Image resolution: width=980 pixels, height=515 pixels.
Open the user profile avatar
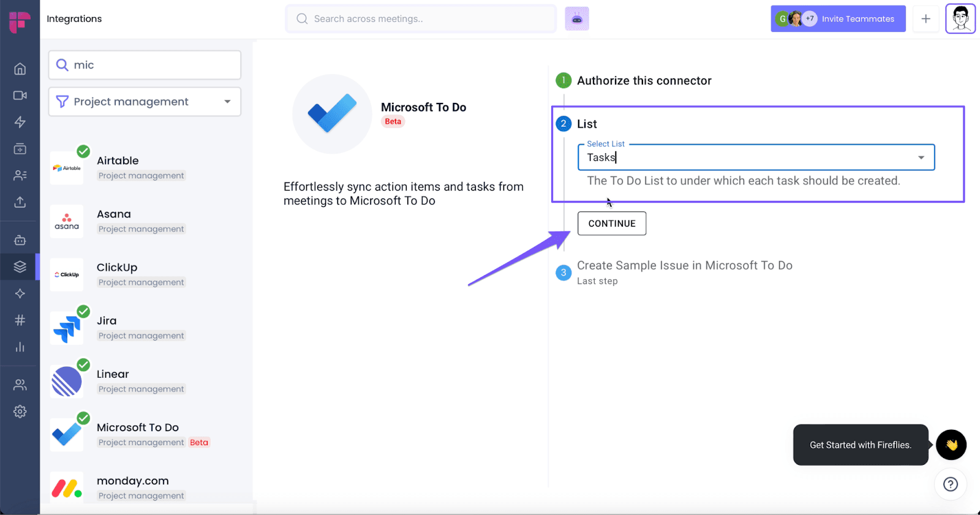pos(960,19)
